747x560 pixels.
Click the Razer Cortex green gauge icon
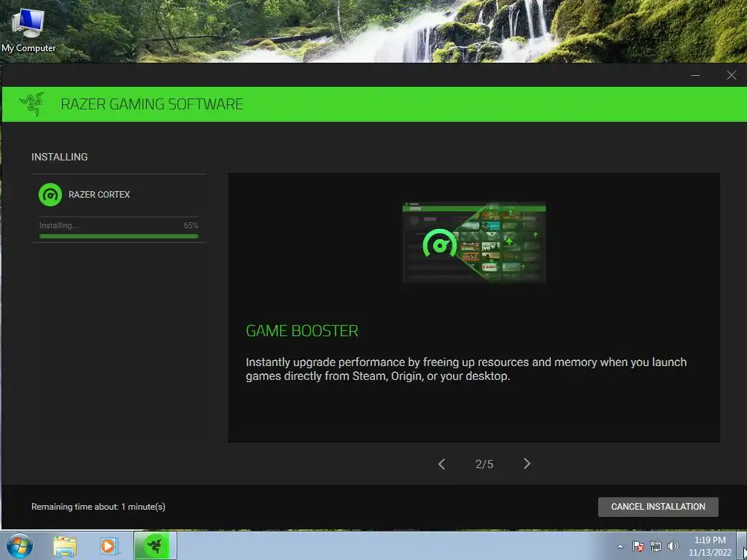[50, 194]
